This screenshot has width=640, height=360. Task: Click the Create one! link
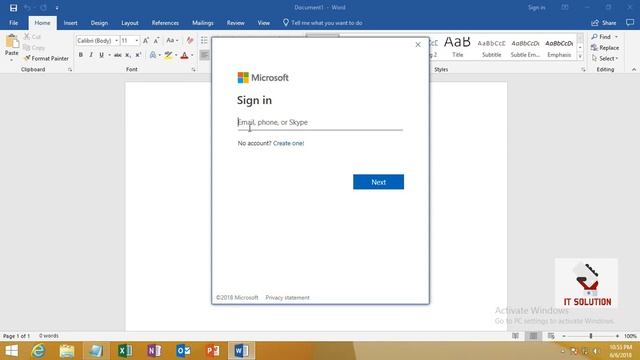pyautogui.click(x=289, y=143)
